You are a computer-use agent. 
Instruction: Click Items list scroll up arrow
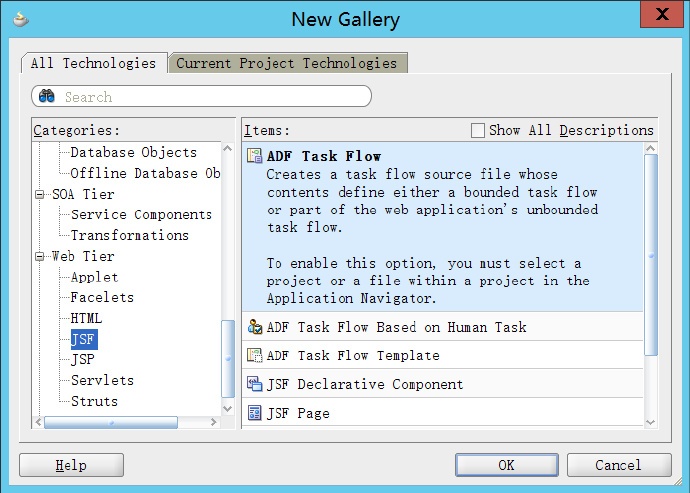651,149
